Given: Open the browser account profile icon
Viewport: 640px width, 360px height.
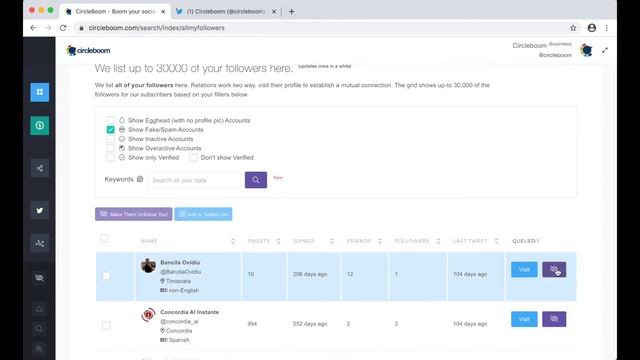Looking at the screenshot, I should [x=591, y=28].
